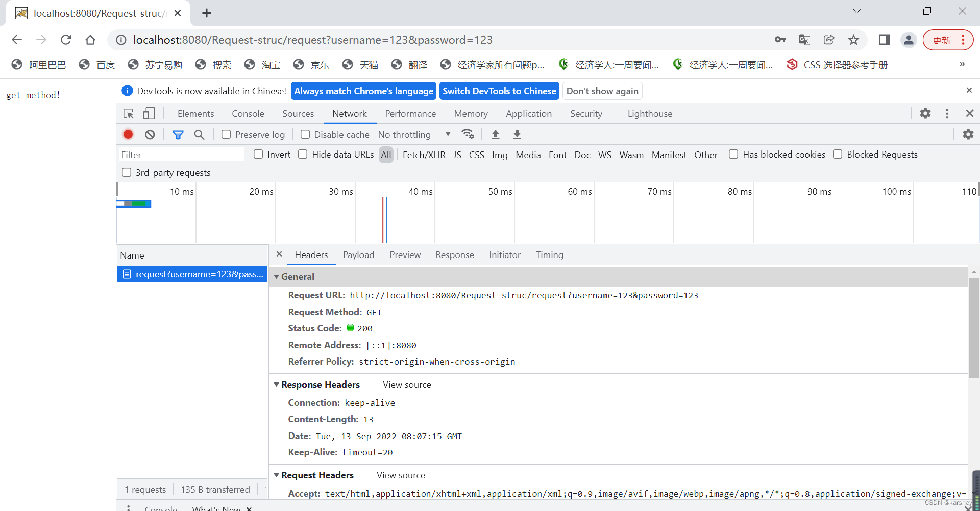The height and width of the screenshot is (511, 980).
Task: Open the Chrome profile avatar
Action: pos(909,40)
